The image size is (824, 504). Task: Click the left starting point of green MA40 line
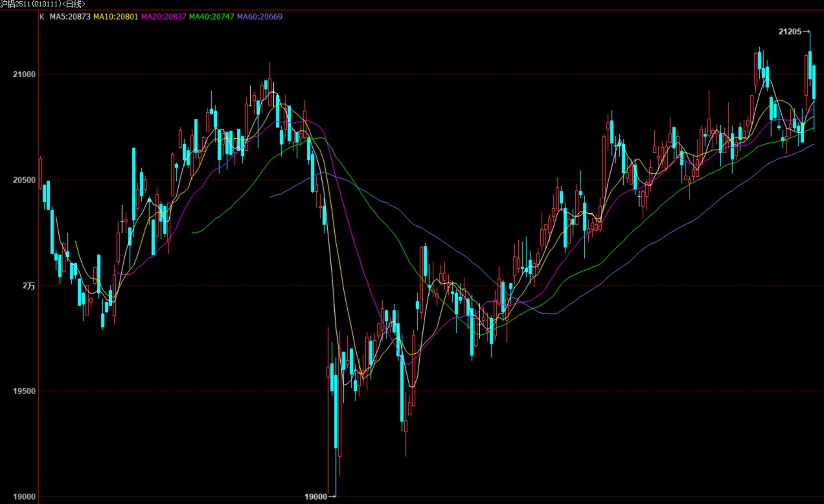pos(193,233)
